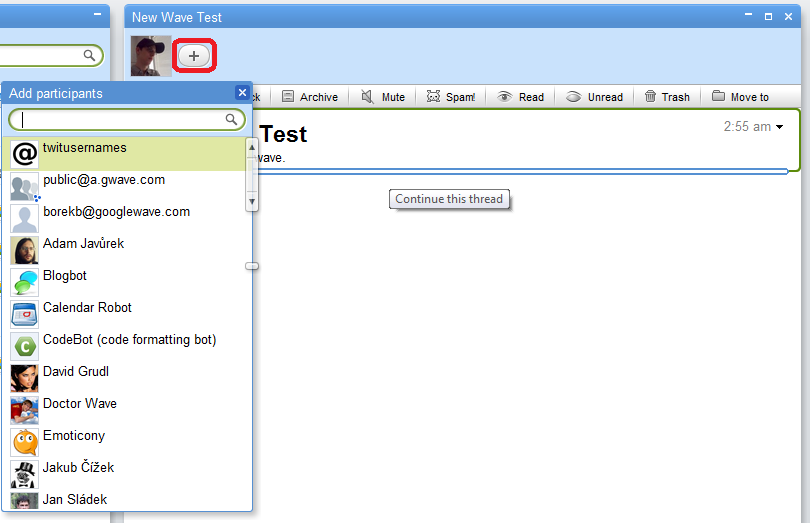Close the New Wave Test panel
Viewport: 810px width, 523px height.
[788, 17]
